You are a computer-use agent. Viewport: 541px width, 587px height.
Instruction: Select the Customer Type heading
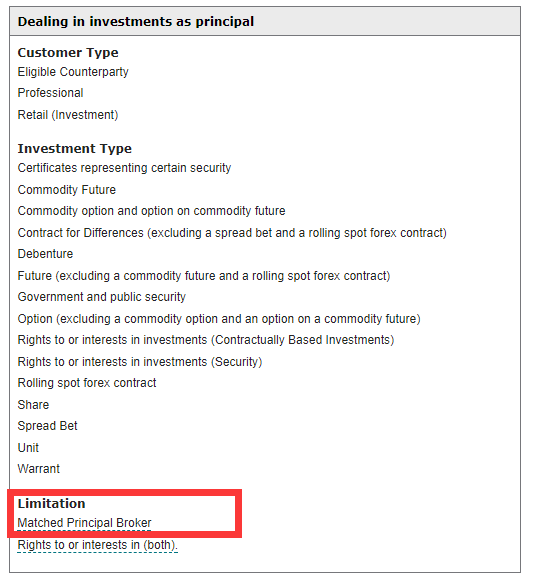(68, 52)
